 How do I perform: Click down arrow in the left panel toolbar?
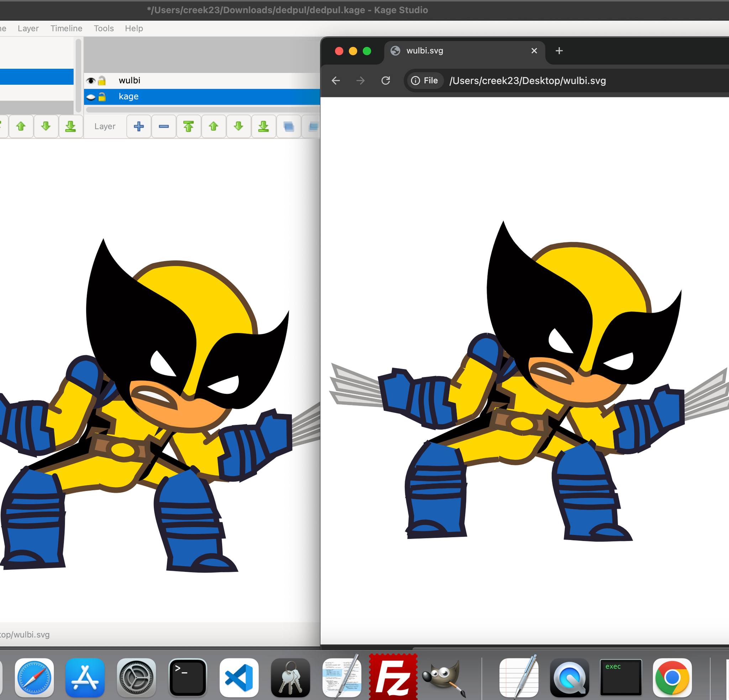(46, 126)
